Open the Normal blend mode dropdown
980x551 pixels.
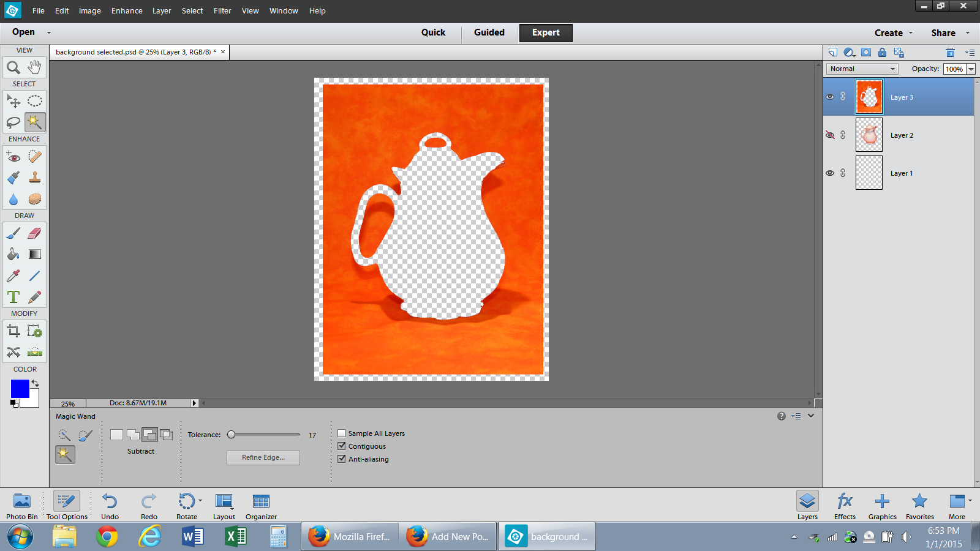click(x=862, y=69)
